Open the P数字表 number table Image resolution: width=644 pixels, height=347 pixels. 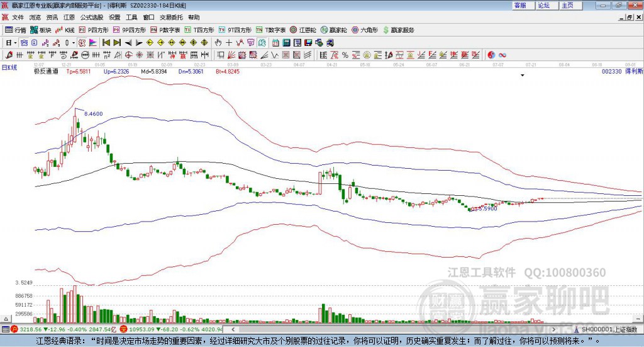(165, 30)
